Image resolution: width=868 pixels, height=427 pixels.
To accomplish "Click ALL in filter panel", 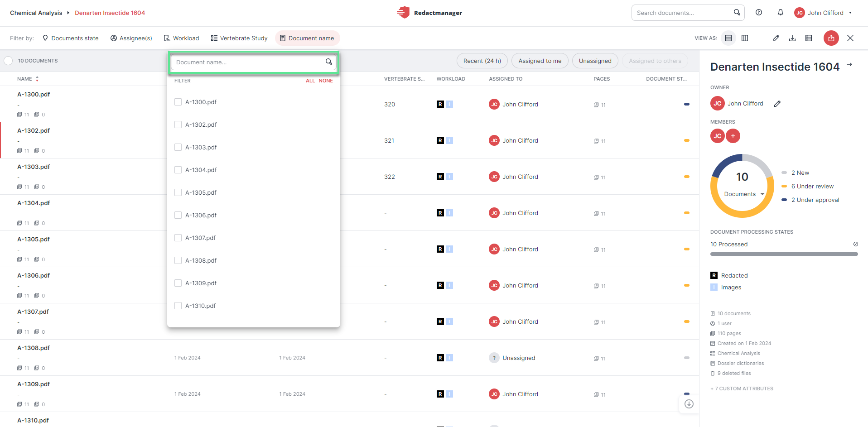I will (310, 81).
